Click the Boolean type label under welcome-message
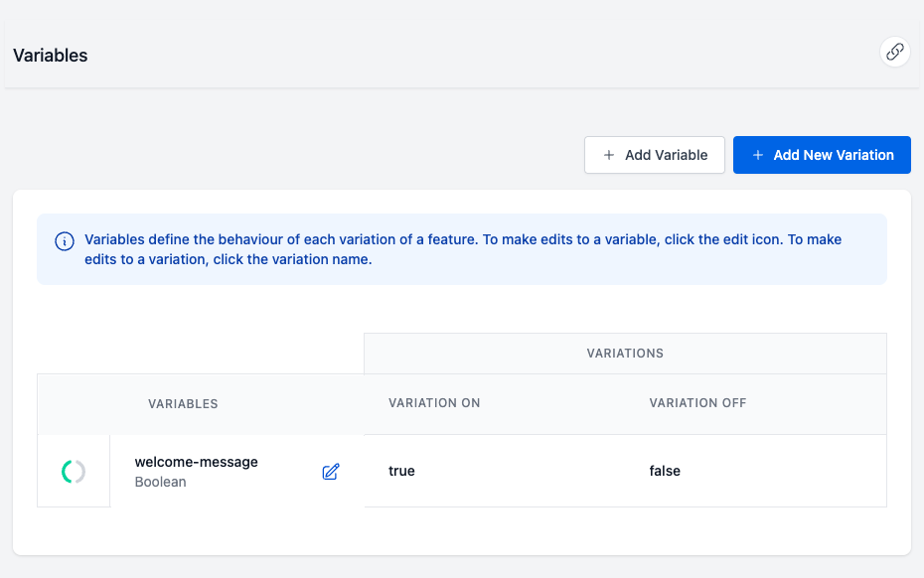Screen dimensions: 924x578 tap(160, 482)
